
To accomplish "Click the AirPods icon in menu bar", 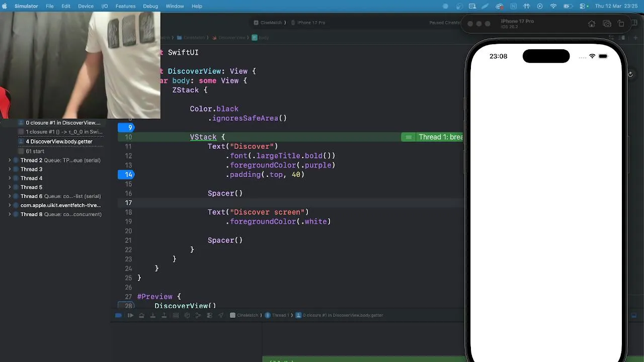I will coord(526,6).
